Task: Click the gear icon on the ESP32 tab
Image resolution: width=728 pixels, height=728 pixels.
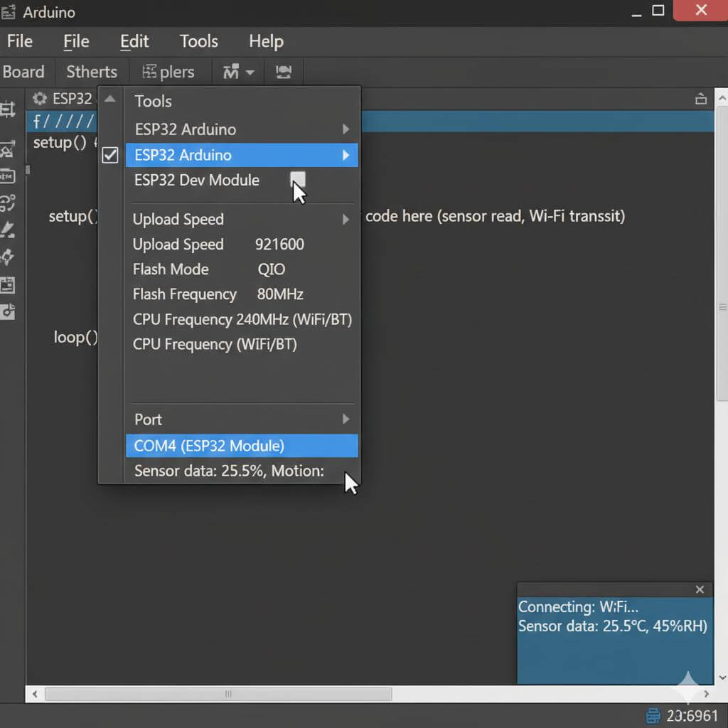Action: 40,98
